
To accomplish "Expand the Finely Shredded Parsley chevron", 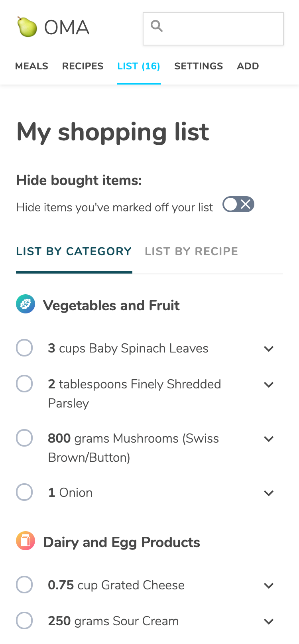I will pyautogui.click(x=269, y=384).
